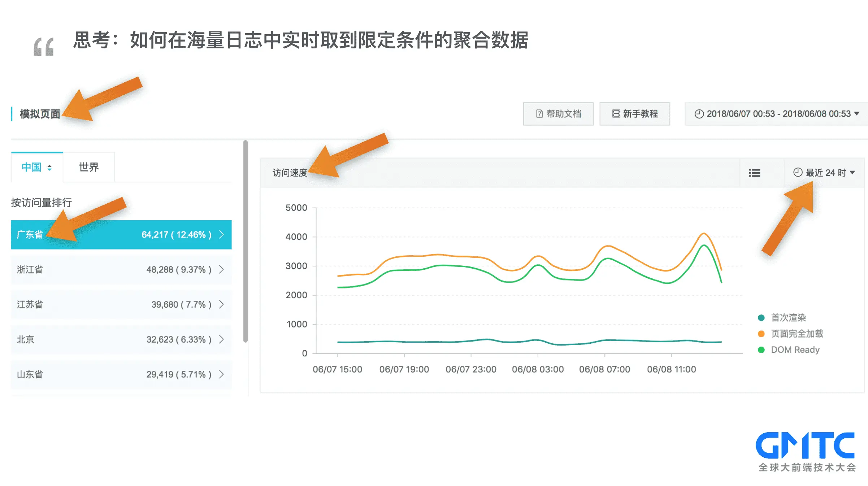The height and width of the screenshot is (486, 868).
Task: Select the 中国 tab
Action: [x=32, y=167]
